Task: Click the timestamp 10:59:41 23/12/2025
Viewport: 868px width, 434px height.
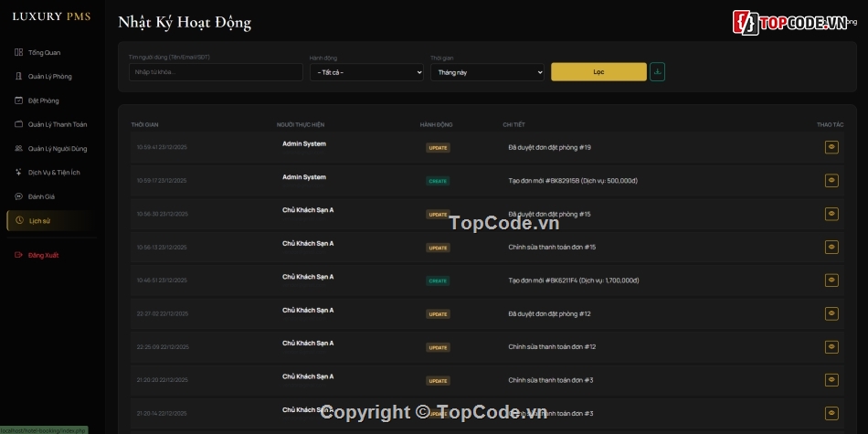Action: [162, 147]
